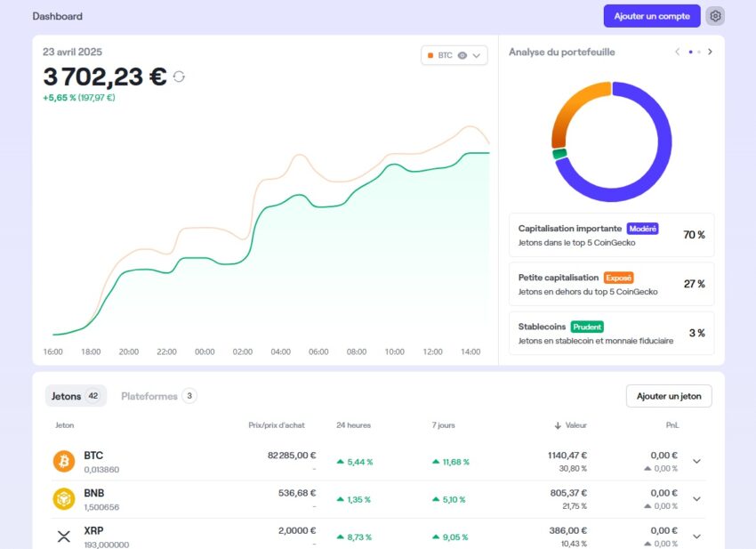Click the +5,65 % gain text

[60, 98]
